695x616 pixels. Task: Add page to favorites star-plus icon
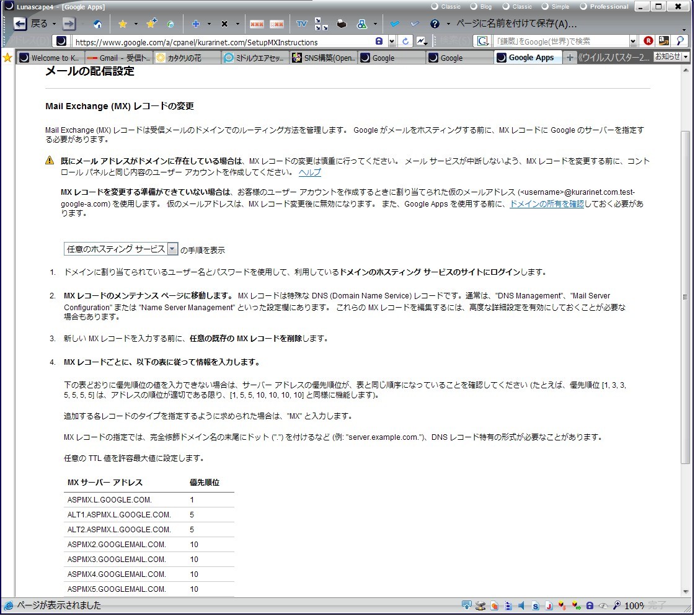(152, 23)
